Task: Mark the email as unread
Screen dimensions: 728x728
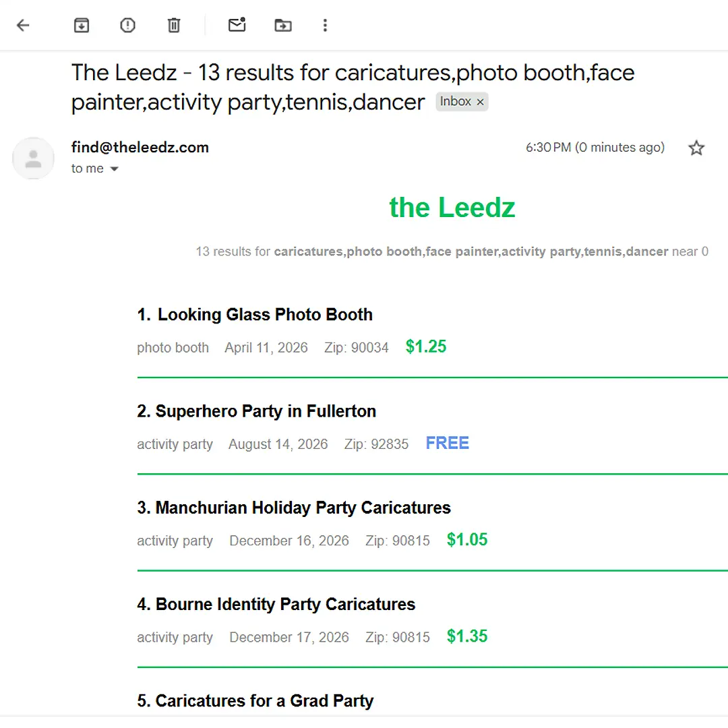Action: (237, 26)
